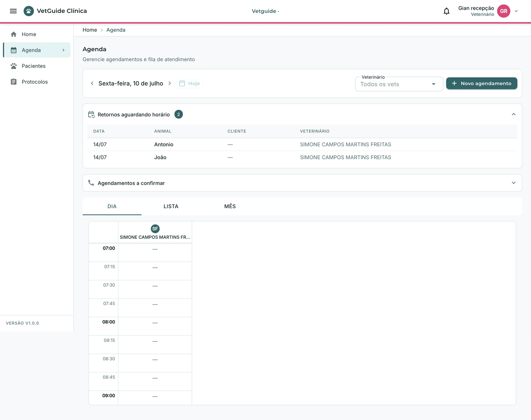Expand user account menu chevron
This screenshot has width=531, height=420.
516,11
